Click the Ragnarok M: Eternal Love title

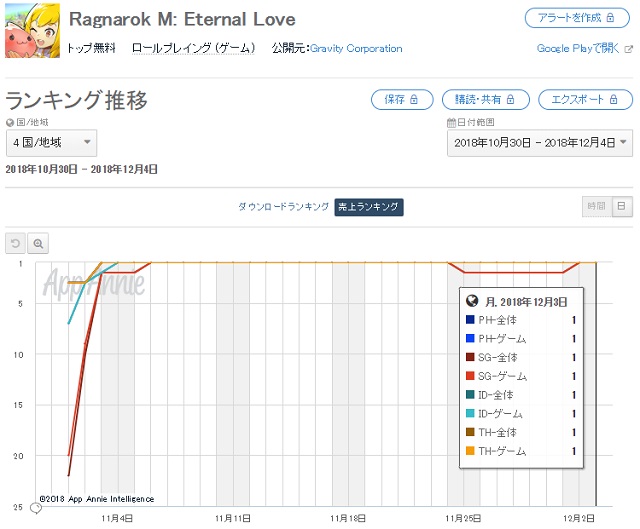pyautogui.click(x=182, y=19)
